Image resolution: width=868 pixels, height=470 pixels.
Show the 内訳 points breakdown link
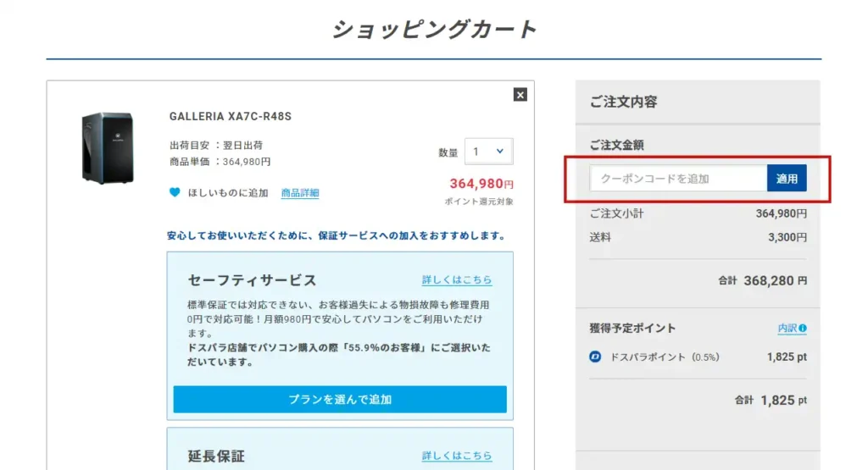(787, 329)
